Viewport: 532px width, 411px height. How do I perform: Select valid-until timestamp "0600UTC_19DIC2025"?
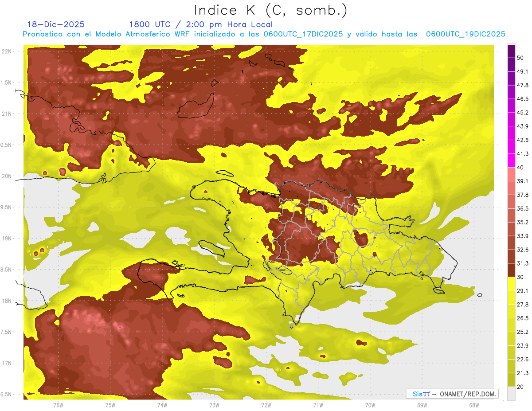pos(465,34)
